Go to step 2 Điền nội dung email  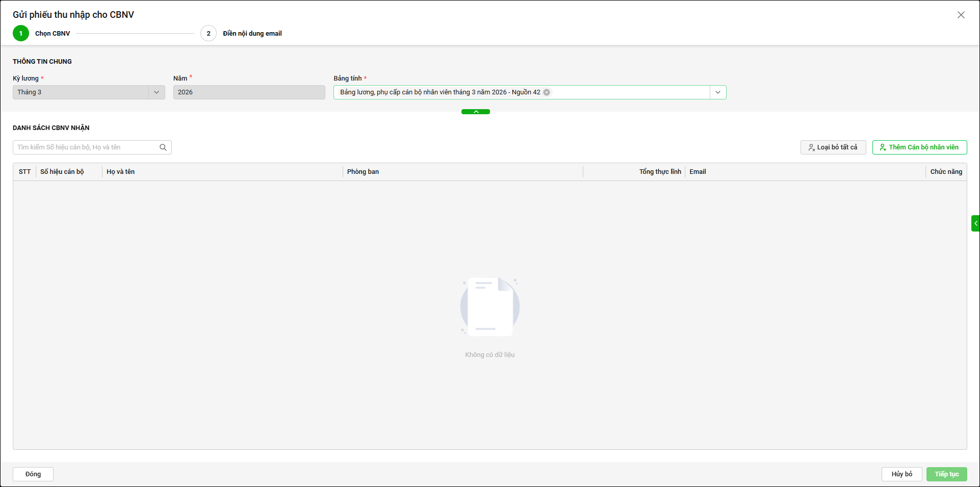tap(209, 34)
